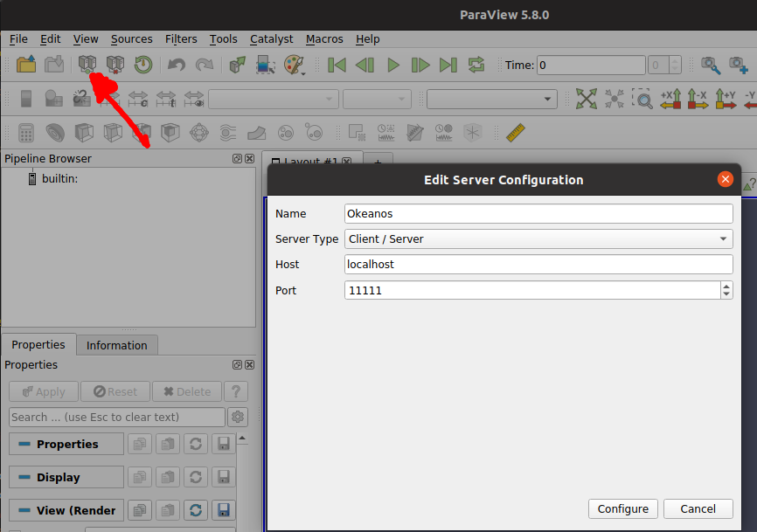The image size is (757, 532).
Task: Toggle advanced properties gear button
Action: [238, 417]
